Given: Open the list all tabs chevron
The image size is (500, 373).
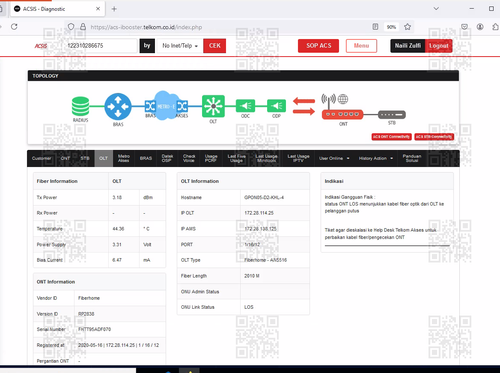Looking at the screenshot, I should (436, 9).
